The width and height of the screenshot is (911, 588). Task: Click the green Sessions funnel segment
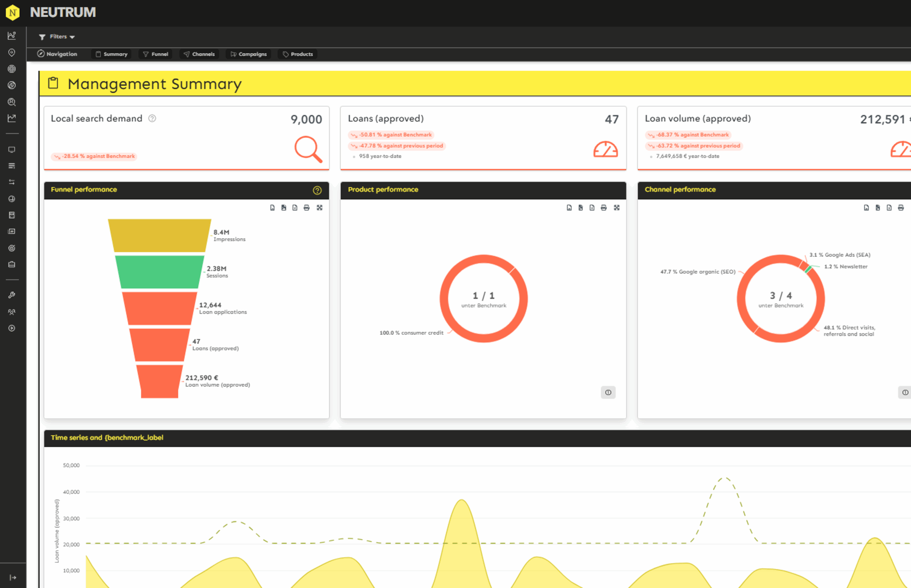pyautogui.click(x=159, y=272)
